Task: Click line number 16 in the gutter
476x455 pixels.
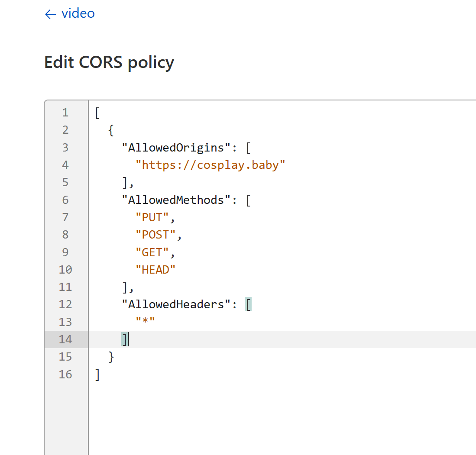Action: coord(65,374)
